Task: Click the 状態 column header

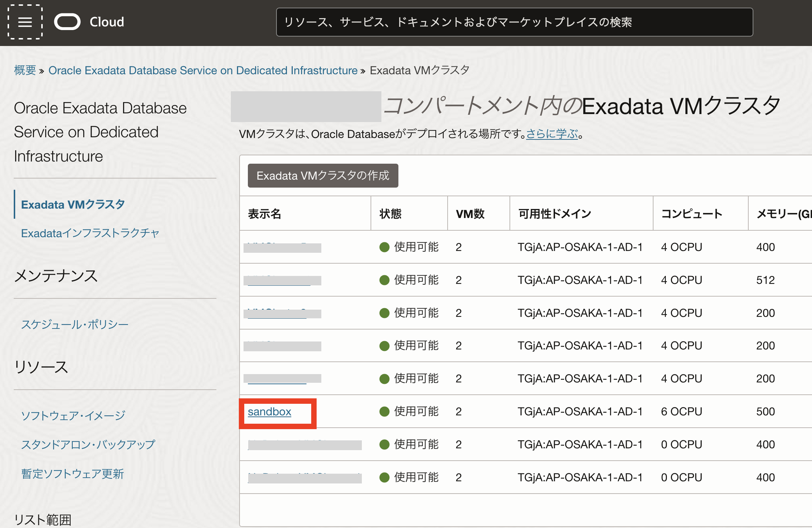Action: 390,214
